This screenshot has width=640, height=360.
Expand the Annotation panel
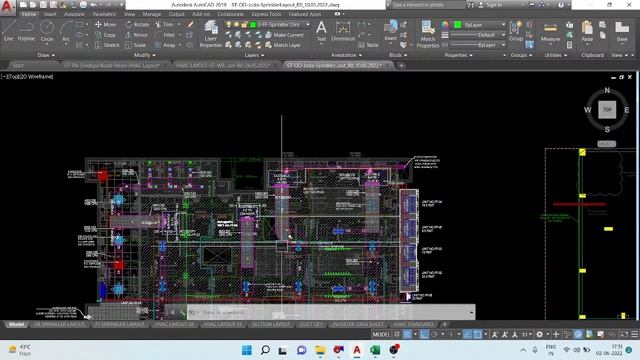tap(346, 55)
